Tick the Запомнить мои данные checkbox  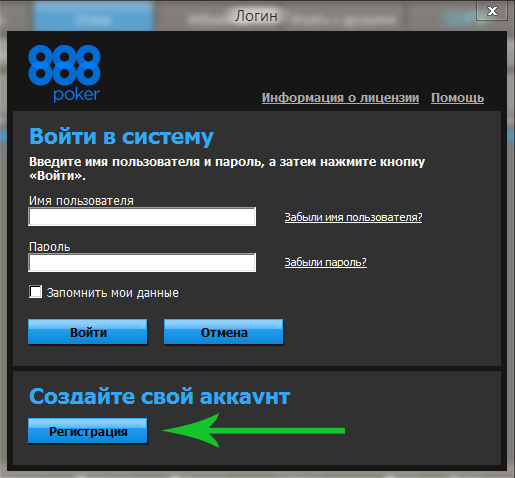(35, 292)
